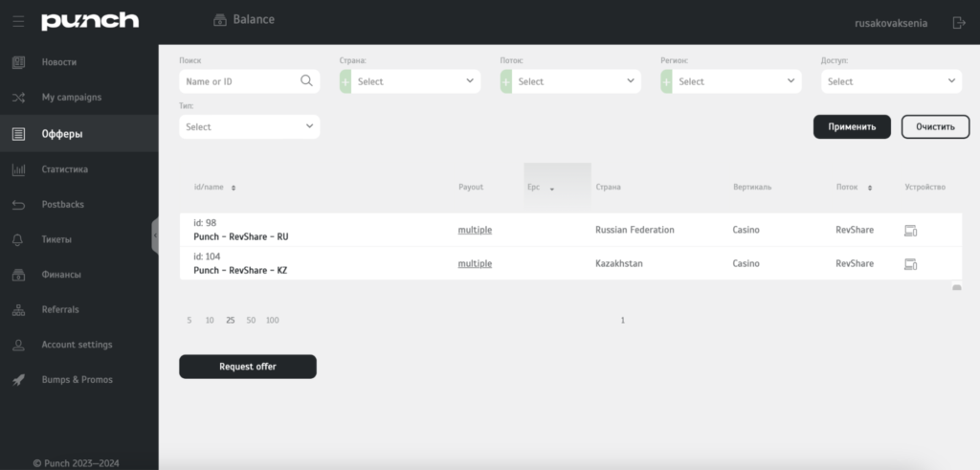Collapse the sidebar with the arrow handle

coord(155,235)
